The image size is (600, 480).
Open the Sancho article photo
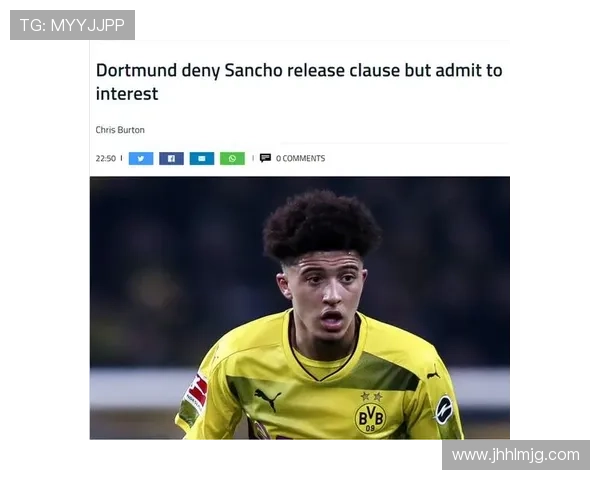point(300,308)
